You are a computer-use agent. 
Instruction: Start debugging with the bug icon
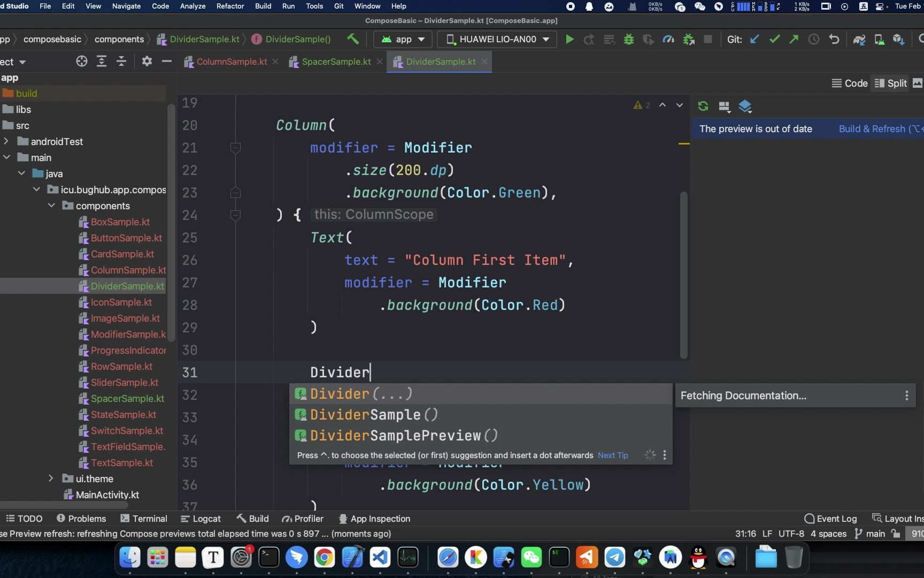628,39
